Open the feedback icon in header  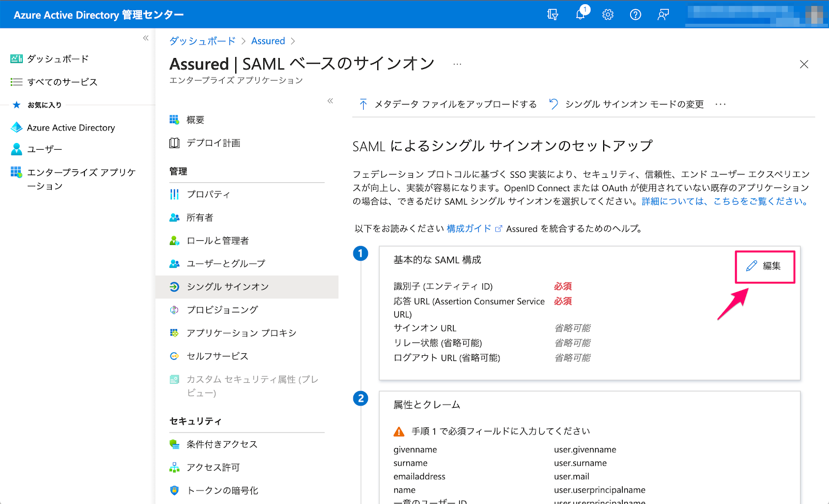pos(663,15)
